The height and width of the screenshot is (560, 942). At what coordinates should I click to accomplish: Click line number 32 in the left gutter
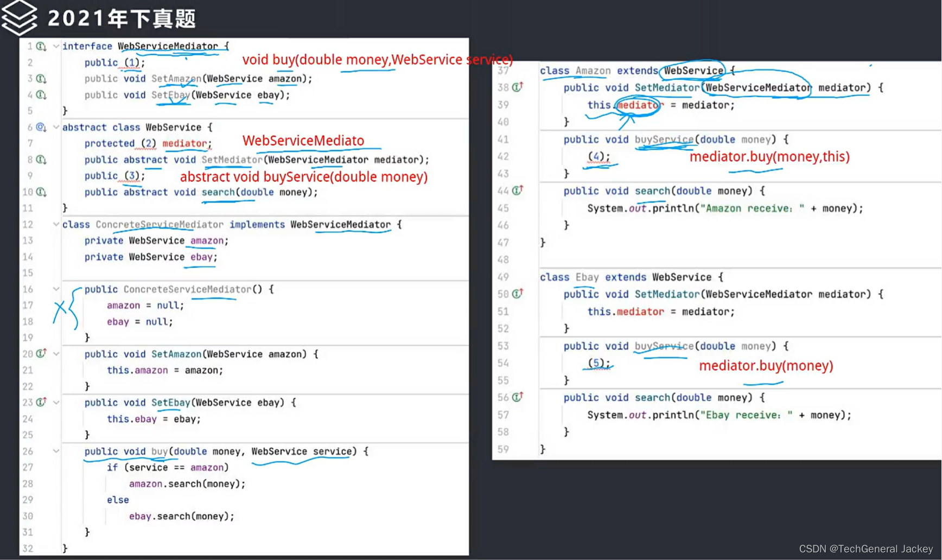pyautogui.click(x=27, y=548)
